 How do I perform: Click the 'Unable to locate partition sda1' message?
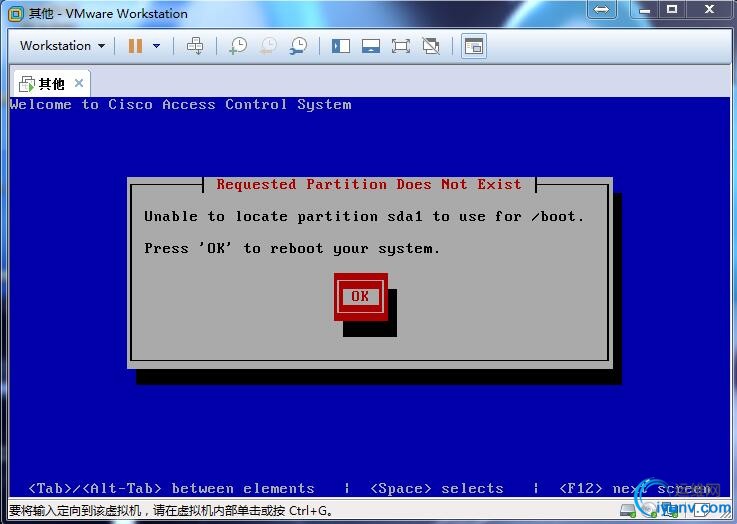click(x=364, y=217)
